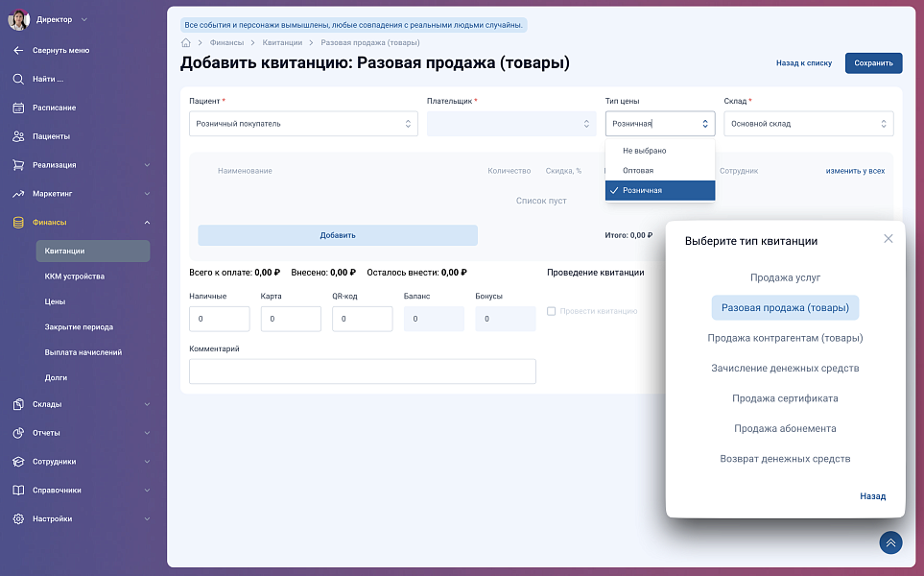
Task: Click the search magnifier icon in sidebar
Action: (18, 79)
